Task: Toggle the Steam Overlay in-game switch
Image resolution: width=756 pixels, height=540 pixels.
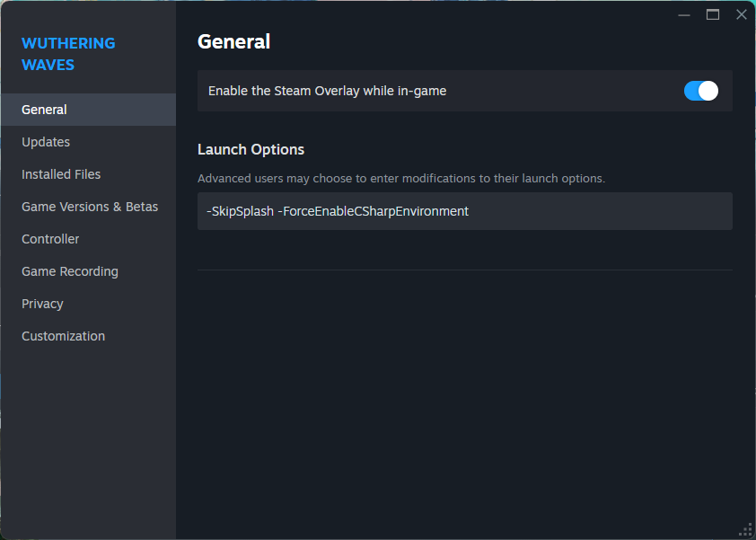Action: coord(700,91)
